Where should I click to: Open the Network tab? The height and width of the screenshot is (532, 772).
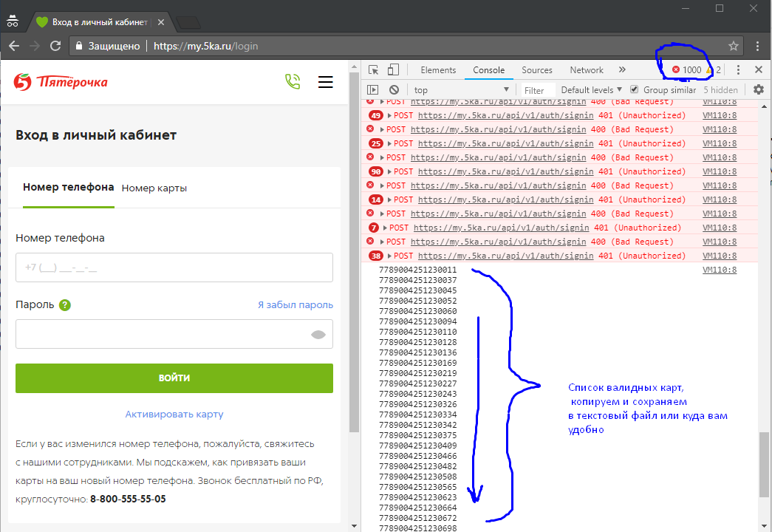587,70
